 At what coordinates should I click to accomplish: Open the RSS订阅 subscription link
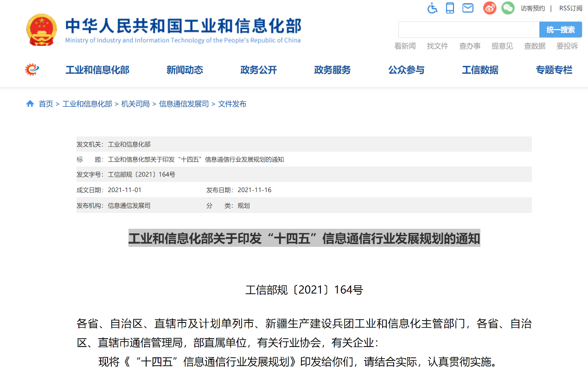coord(569,8)
